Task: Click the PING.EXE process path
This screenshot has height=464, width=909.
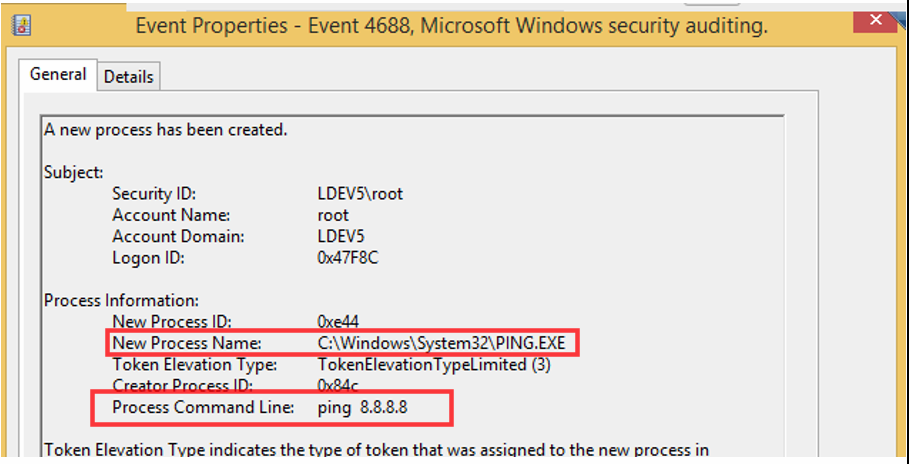Action: point(441,344)
